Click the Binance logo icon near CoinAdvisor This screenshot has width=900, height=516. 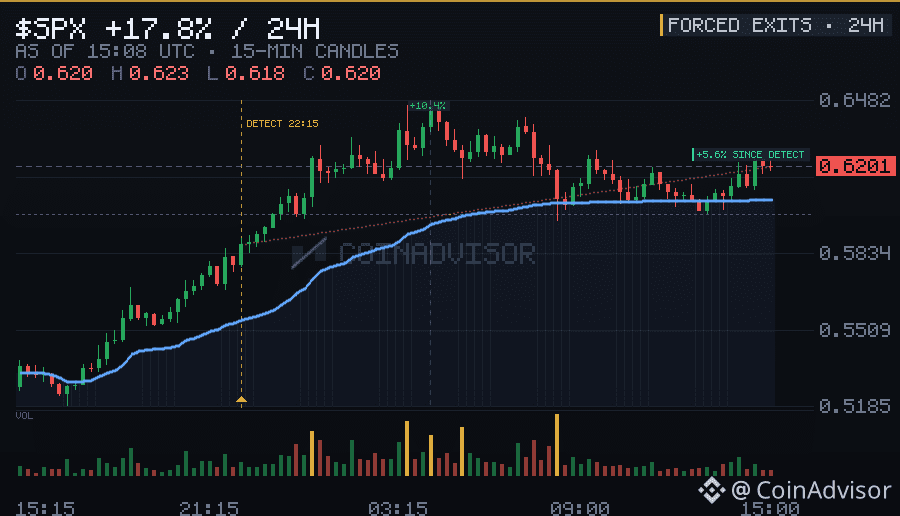pos(711,490)
